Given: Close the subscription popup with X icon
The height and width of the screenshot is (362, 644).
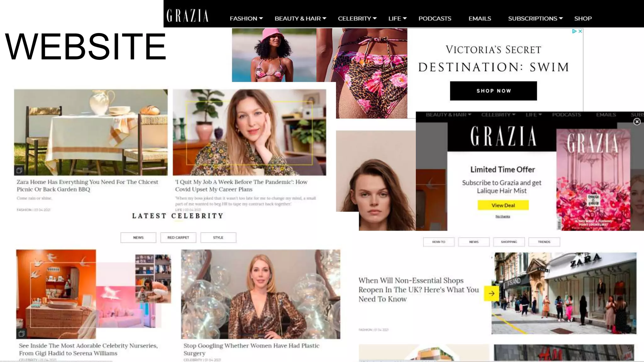Looking at the screenshot, I should (x=637, y=122).
